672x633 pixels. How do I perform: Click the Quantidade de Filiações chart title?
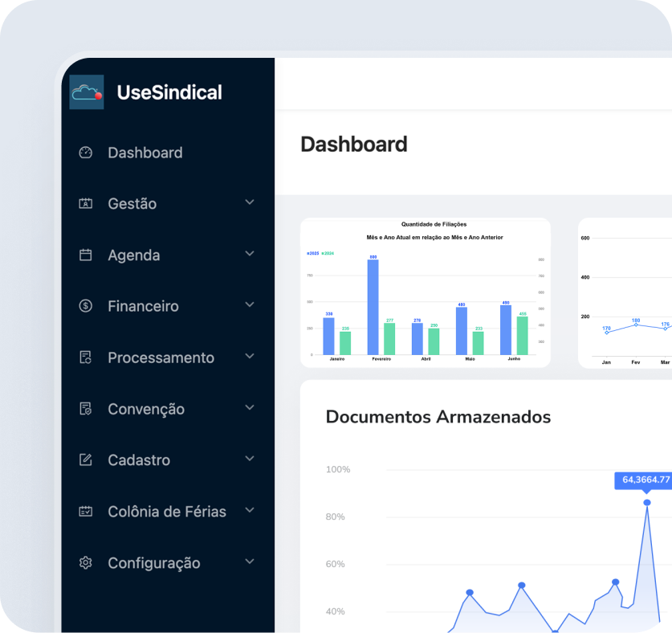pos(434,224)
